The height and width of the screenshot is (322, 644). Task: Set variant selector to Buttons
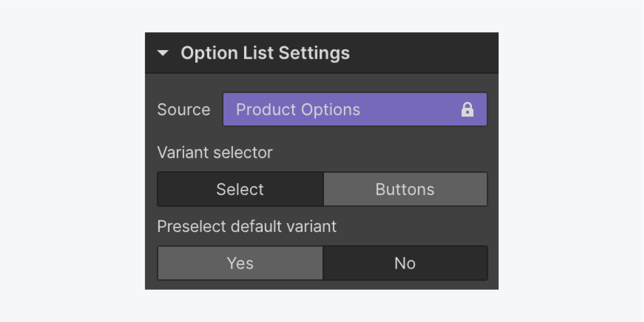tap(405, 189)
